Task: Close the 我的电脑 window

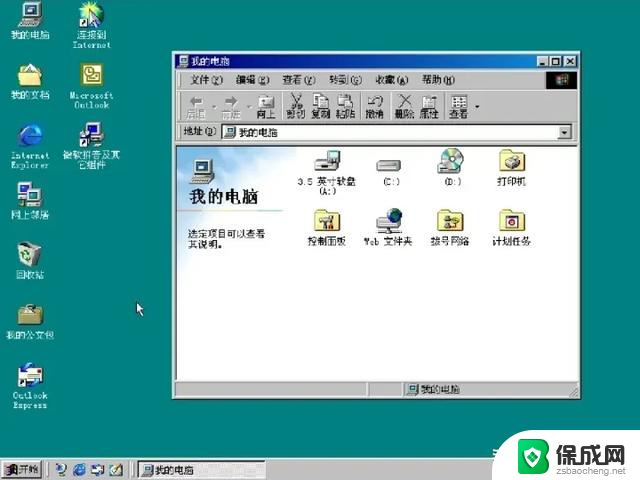Action: (x=570, y=62)
